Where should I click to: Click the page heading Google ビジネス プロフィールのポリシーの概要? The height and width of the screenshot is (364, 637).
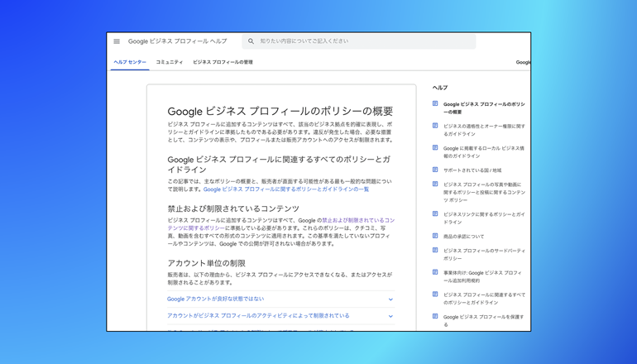pyautogui.click(x=280, y=111)
